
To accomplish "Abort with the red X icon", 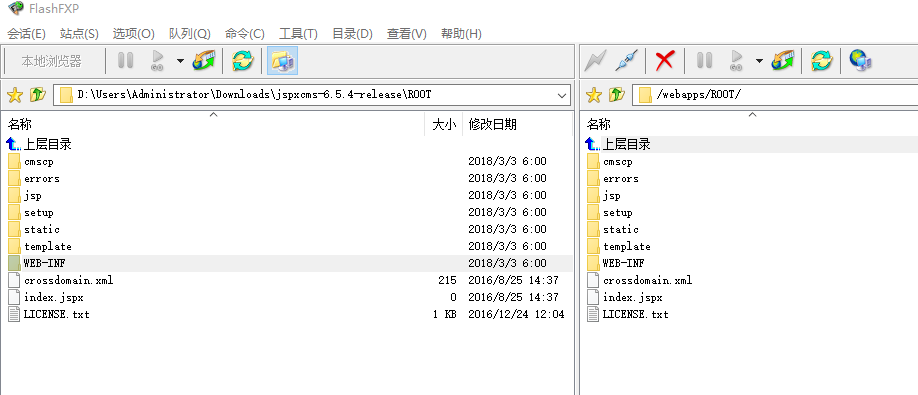I will (x=664, y=60).
